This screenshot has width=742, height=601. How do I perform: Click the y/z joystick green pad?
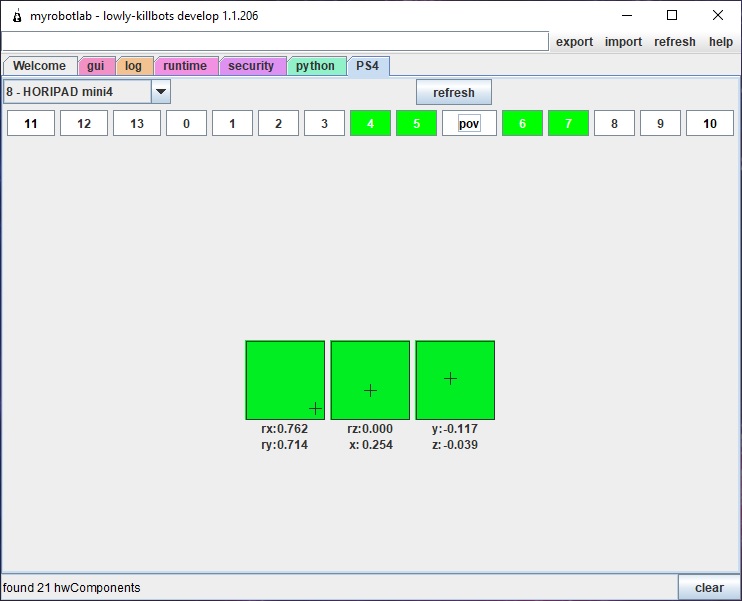pos(455,380)
